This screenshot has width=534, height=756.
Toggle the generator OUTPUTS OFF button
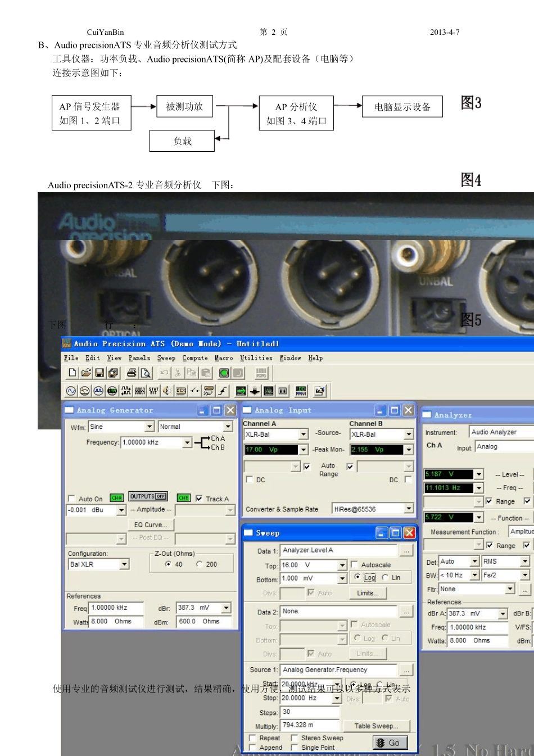[148, 496]
